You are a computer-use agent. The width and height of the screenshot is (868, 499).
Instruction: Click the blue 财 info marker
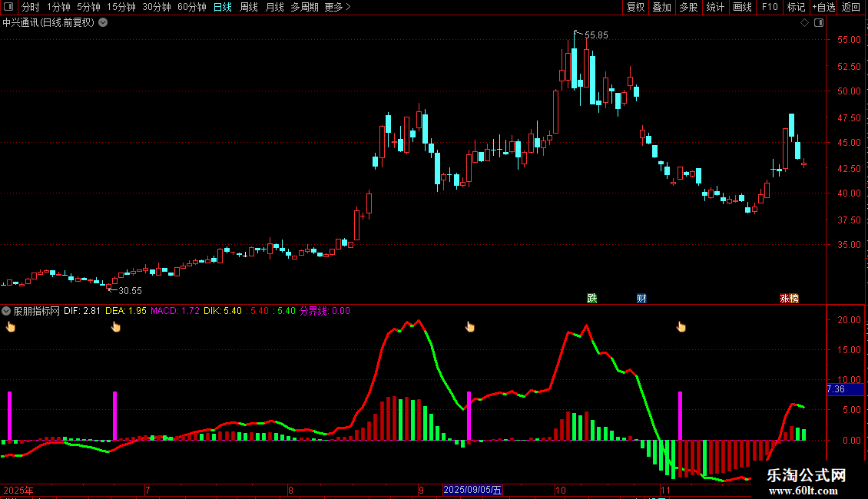[x=641, y=298]
